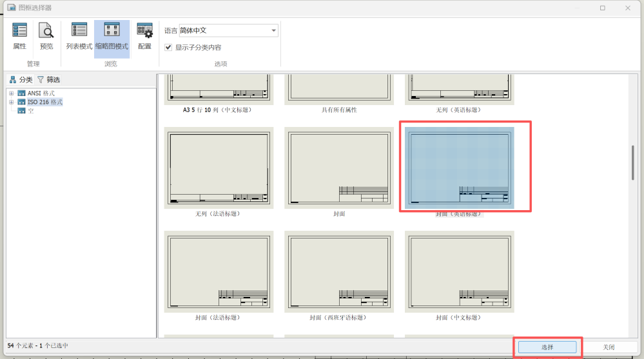Pick the 封面（中文标题）frame thumbnail
644x359 pixels.
tap(459, 271)
